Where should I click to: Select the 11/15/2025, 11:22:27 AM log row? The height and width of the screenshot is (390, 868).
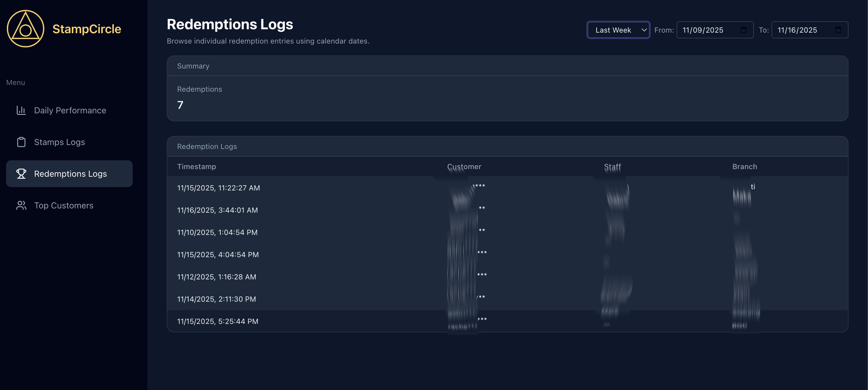tap(218, 188)
